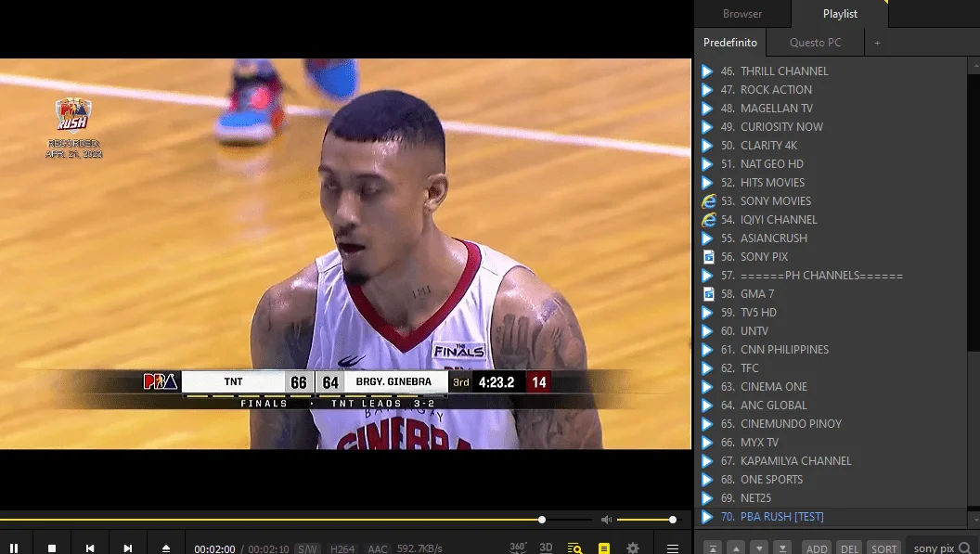
Task: Select playlist item 63. CINEMA ONE
Action: (x=832, y=386)
